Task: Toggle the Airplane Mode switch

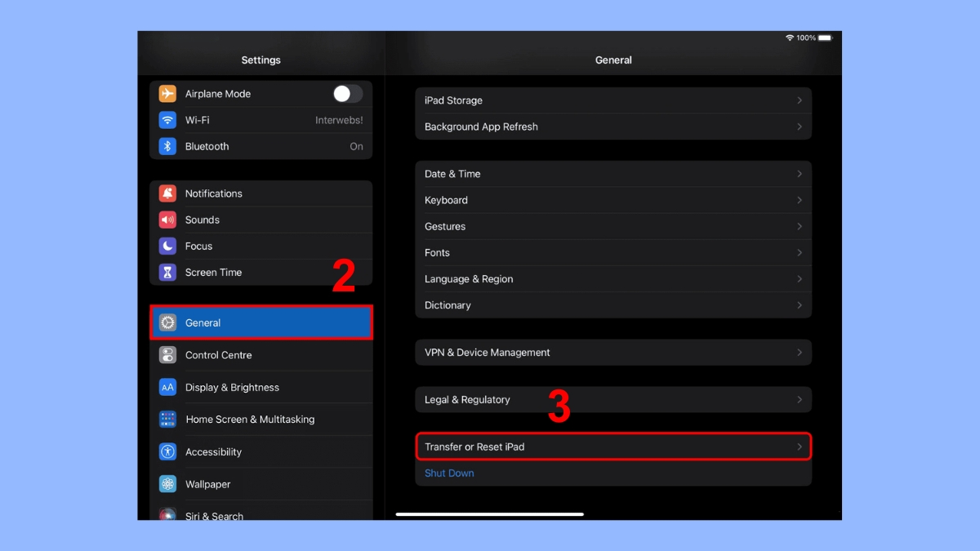Action: [x=348, y=94]
